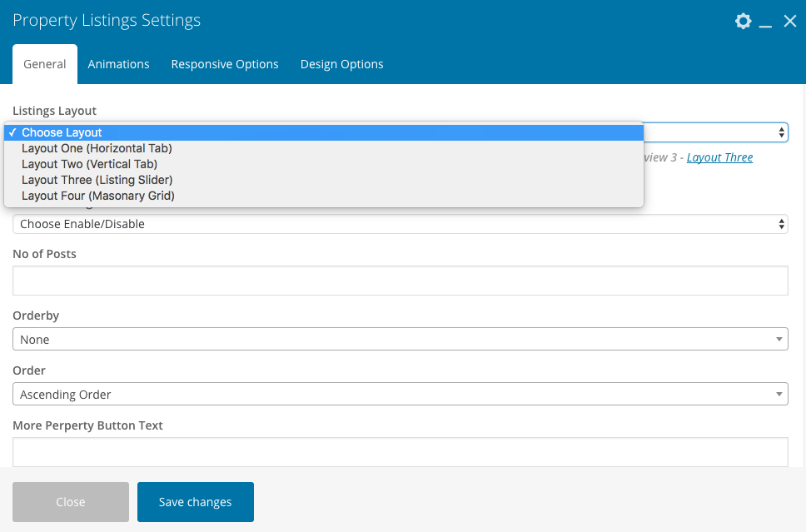The width and height of the screenshot is (806, 532).
Task: Expand the Order dropdown showing Ascending Order
Action: coord(400,395)
